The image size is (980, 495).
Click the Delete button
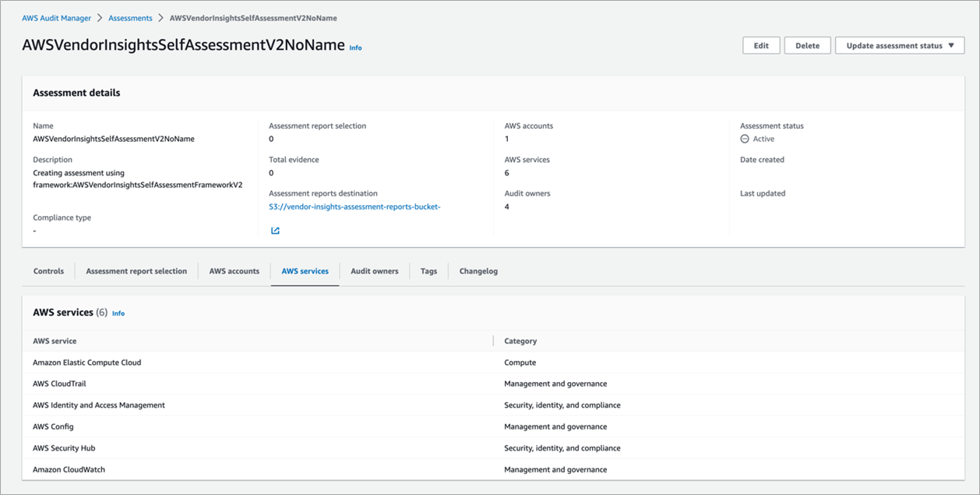pyautogui.click(x=807, y=46)
